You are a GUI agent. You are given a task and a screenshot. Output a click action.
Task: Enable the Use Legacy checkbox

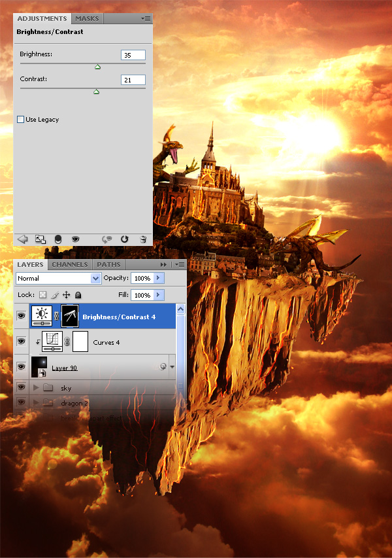pos(21,119)
